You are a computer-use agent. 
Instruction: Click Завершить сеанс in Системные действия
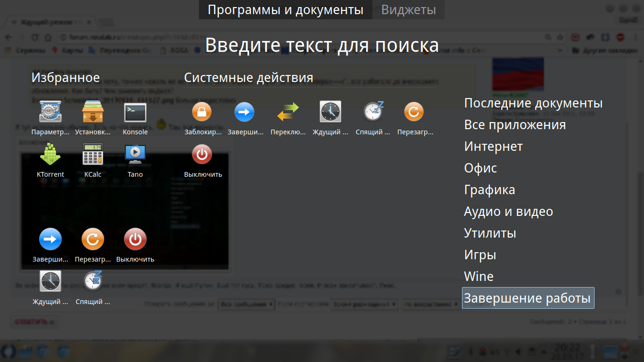(244, 112)
